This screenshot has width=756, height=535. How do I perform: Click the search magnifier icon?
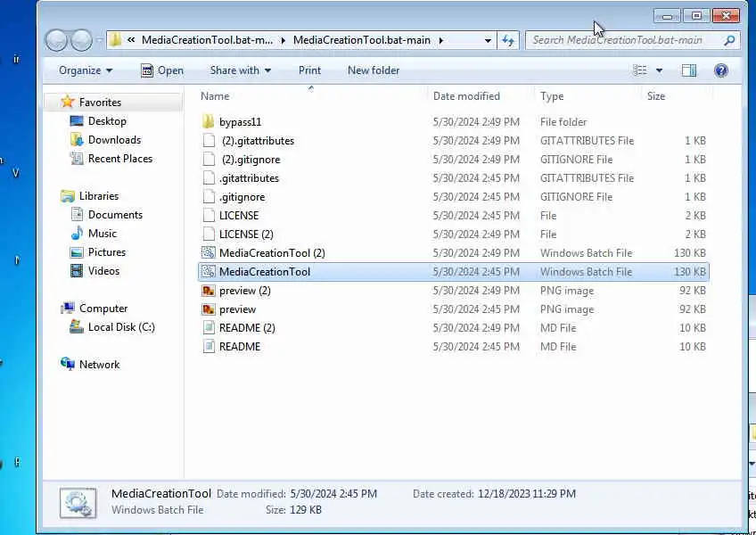[x=729, y=40]
